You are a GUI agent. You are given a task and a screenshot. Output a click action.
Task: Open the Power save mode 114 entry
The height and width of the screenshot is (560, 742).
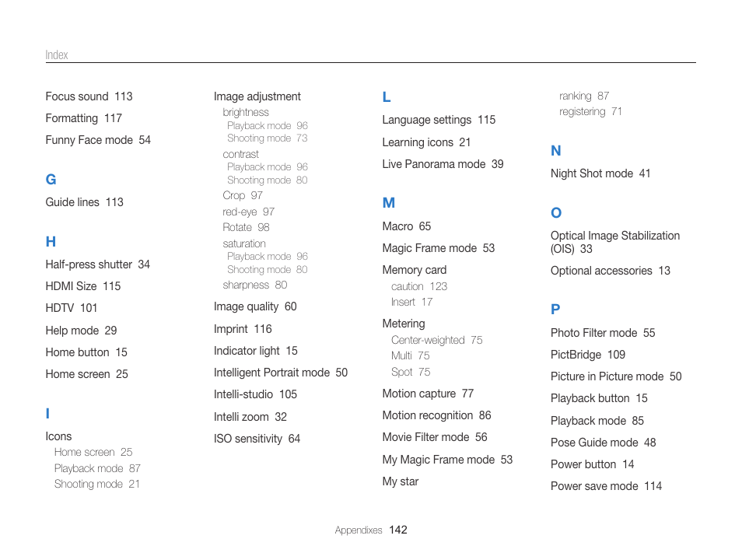pyautogui.click(x=606, y=486)
